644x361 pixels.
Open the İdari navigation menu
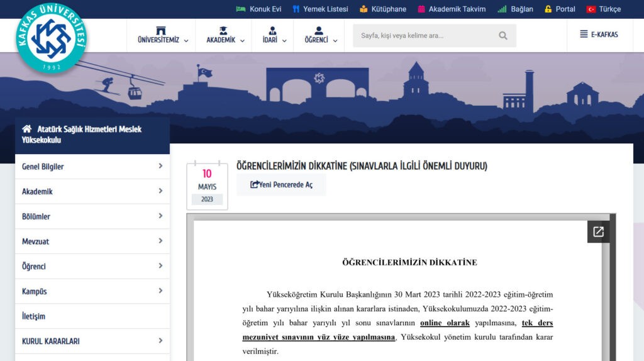tap(273, 36)
